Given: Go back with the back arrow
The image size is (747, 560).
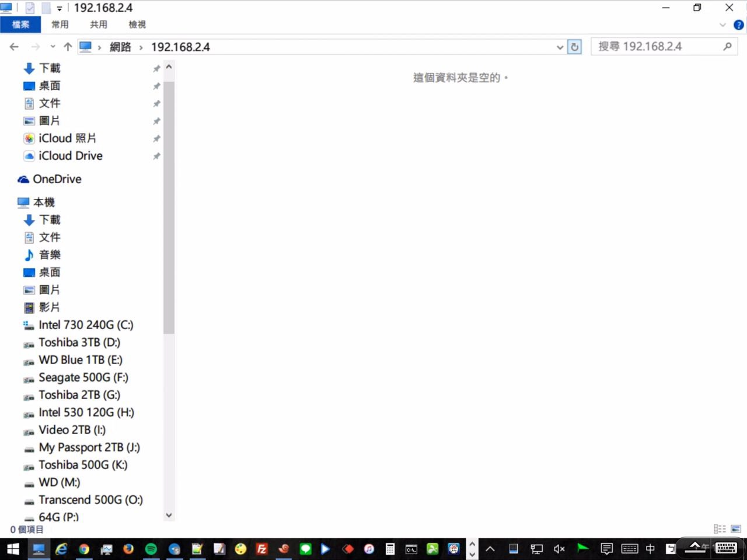Looking at the screenshot, I should pos(15,47).
